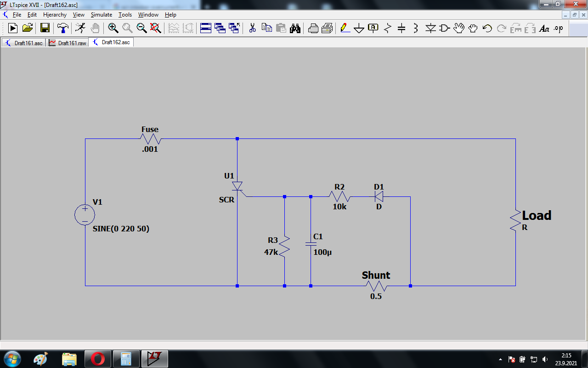Place a Capacitor from the toolbar
Viewport: 588px width, 368px height.
pos(401,28)
